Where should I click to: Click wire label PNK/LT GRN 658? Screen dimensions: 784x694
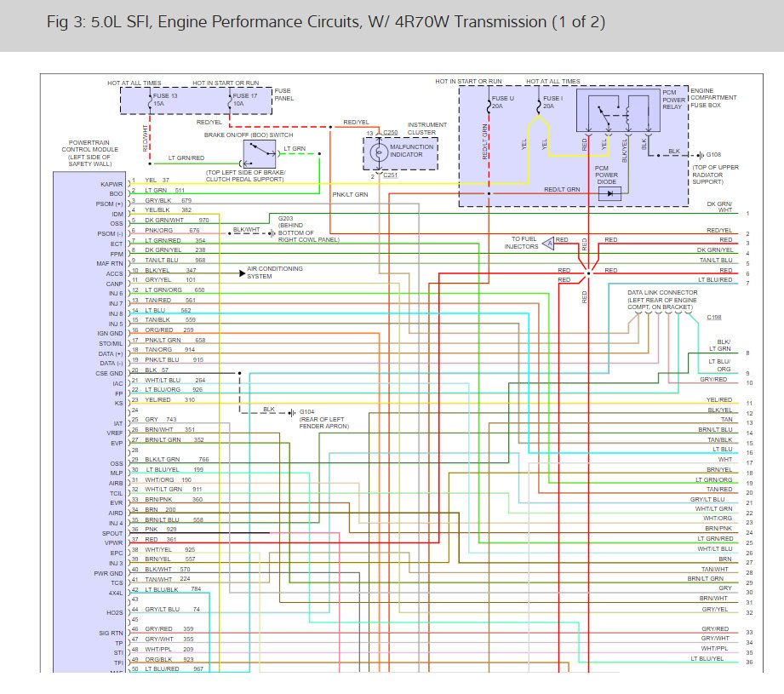click(x=175, y=340)
